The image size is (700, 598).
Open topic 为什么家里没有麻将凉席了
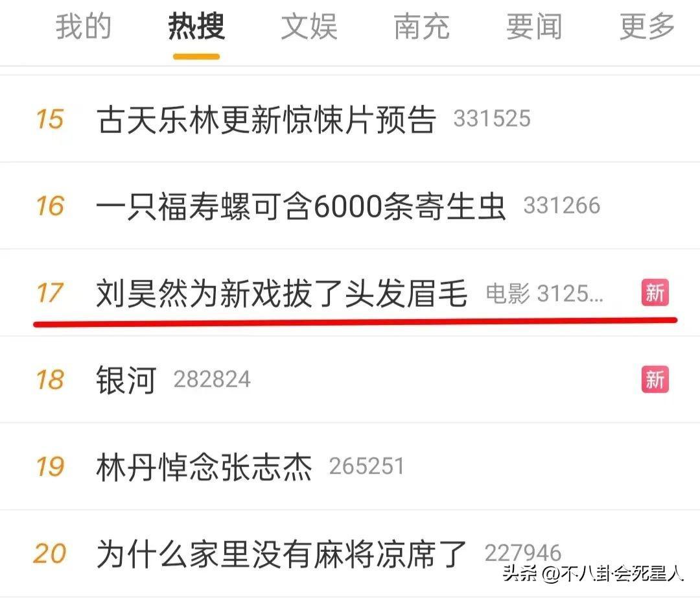click(x=281, y=555)
